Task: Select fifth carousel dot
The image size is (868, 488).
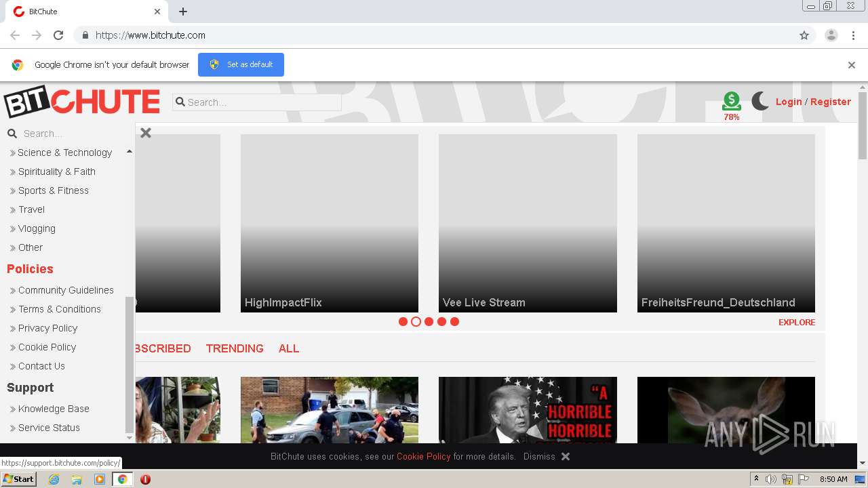Action: point(454,322)
